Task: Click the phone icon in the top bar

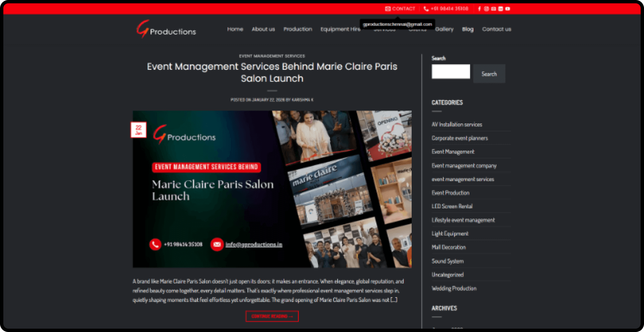Action: (x=426, y=9)
